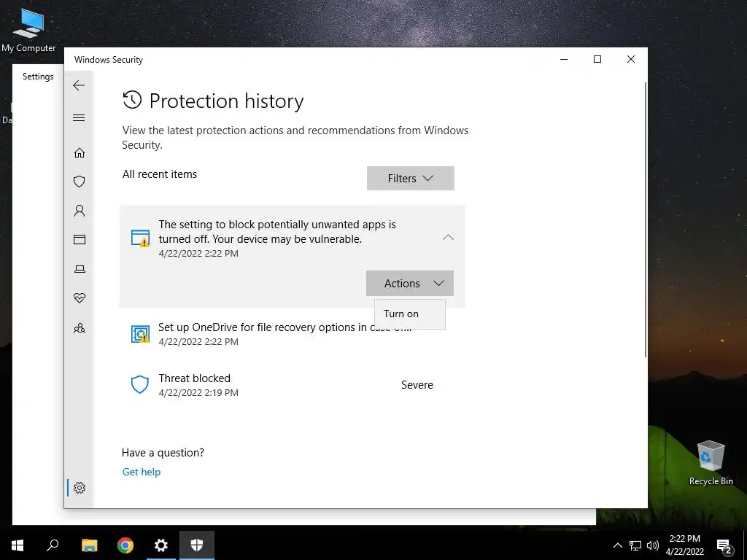Open File Explorer from the taskbar

[x=89, y=545]
